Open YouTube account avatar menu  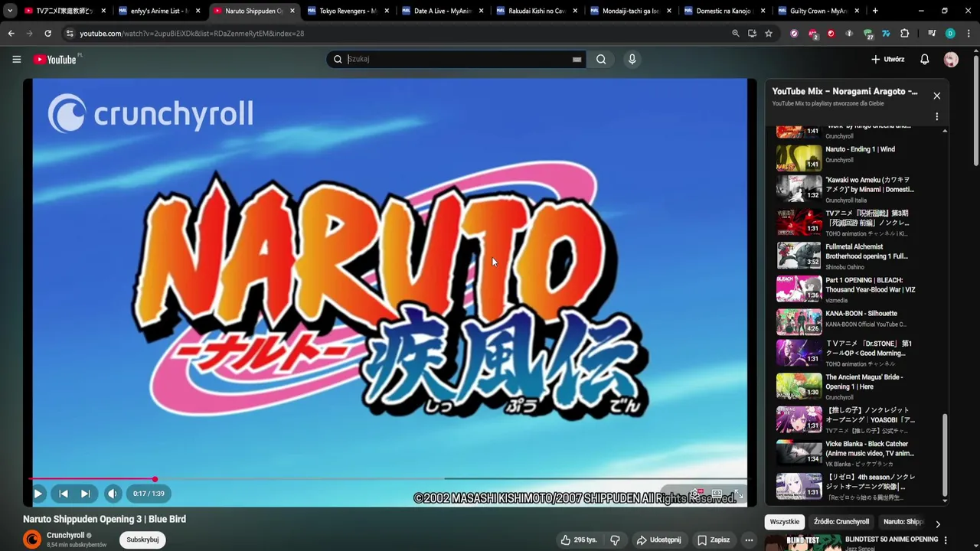951,59
